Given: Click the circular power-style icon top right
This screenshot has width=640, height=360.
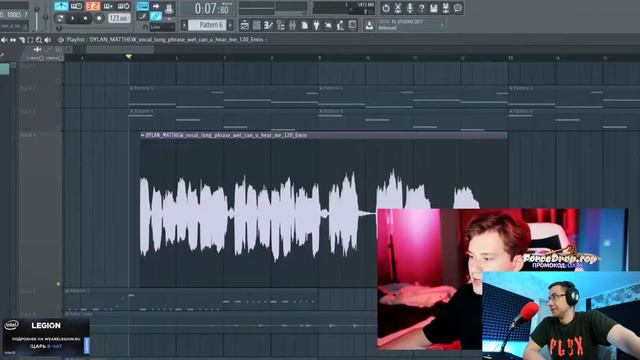Looking at the screenshot, I should [386, 8].
